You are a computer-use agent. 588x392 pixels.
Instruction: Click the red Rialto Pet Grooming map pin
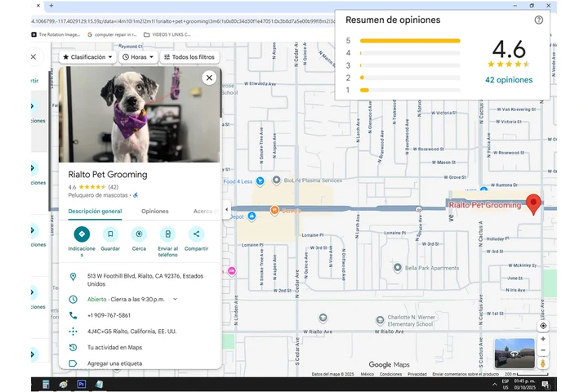[534, 204]
